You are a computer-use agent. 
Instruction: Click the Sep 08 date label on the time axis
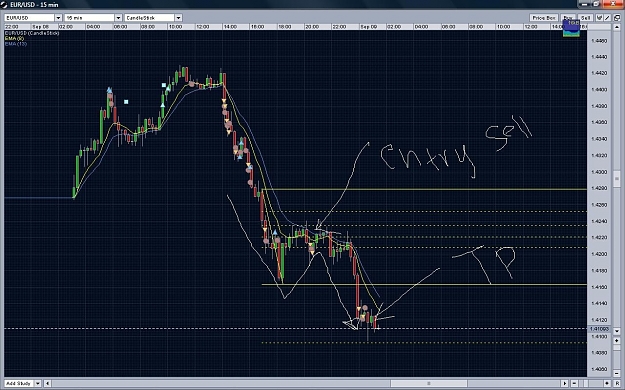tap(40, 27)
